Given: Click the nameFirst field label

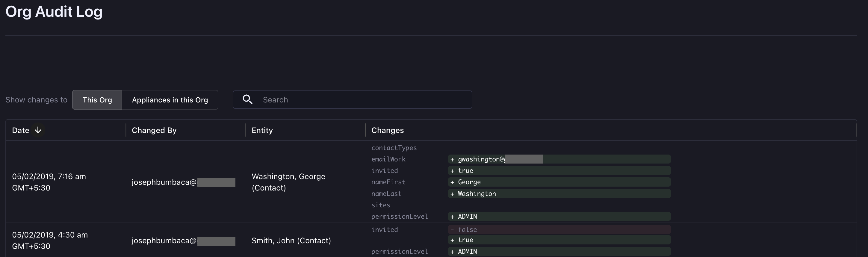Looking at the screenshot, I should tap(388, 182).
